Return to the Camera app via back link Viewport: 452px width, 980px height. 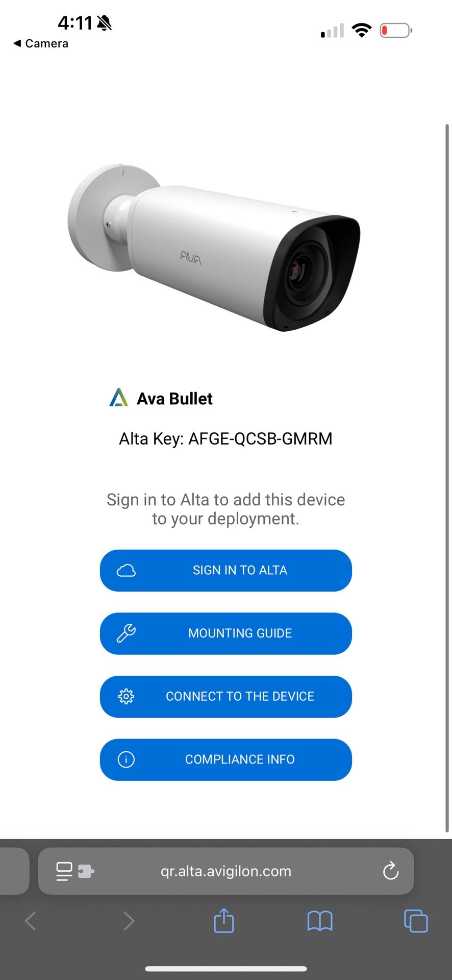(x=41, y=43)
